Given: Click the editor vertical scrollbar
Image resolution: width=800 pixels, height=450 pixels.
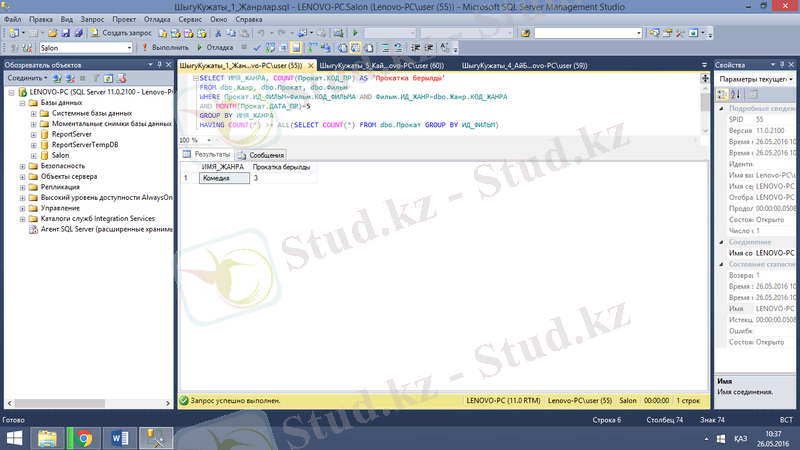Looking at the screenshot, I should tap(705, 103).
